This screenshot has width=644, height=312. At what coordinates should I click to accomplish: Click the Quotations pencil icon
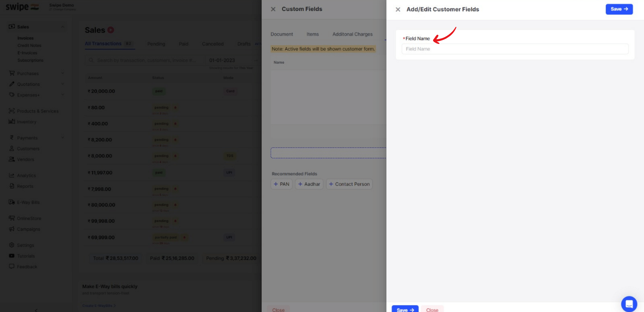coord(12,84)
